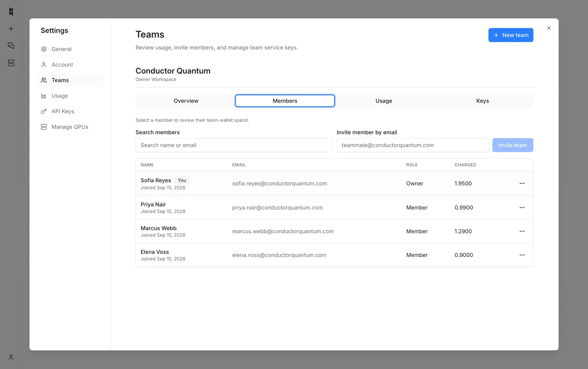This screenshot has width=588, height=369.
Task: Click Member role in Priya Nair row
Action: (x=417, y=208)
